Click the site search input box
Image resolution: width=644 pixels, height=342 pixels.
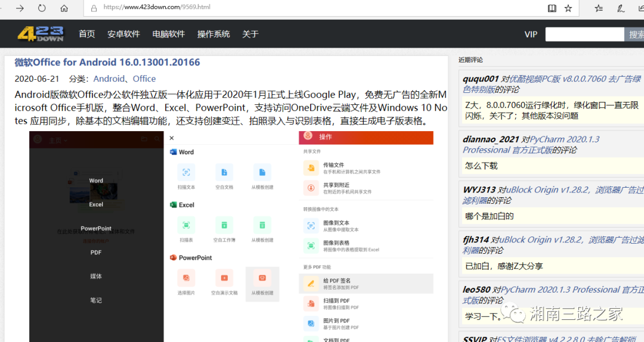point(584,35)
